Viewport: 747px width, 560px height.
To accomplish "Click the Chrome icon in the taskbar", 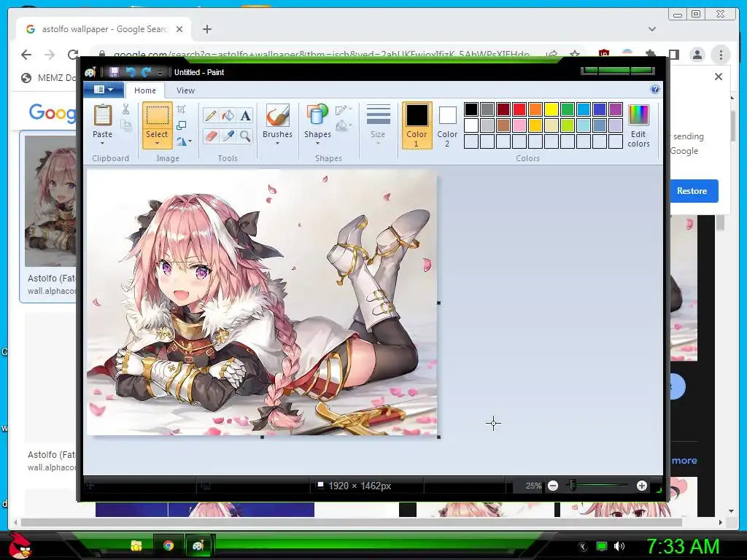I will 169,545.
